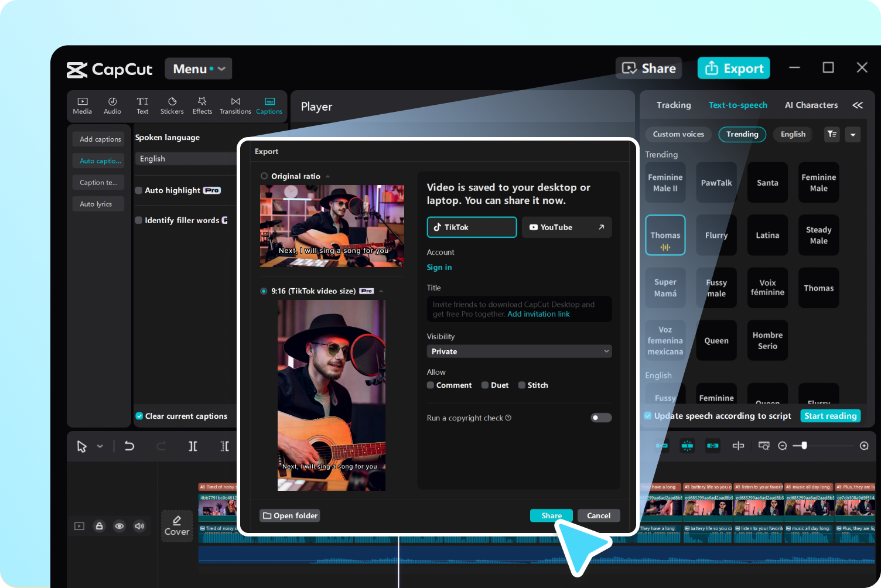Open the Visibility dropdown set to Private

pos(519,351)
